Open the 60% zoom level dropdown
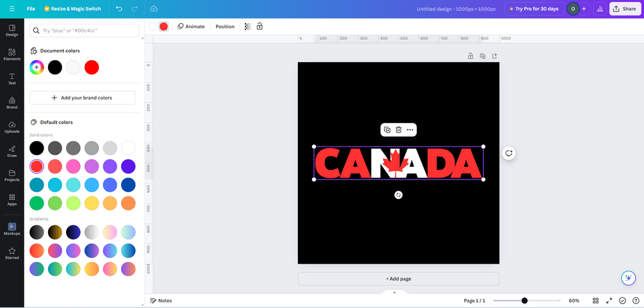The height and width of the screenshot is (308, 644). pyautogui.click(x=574, y=300)
